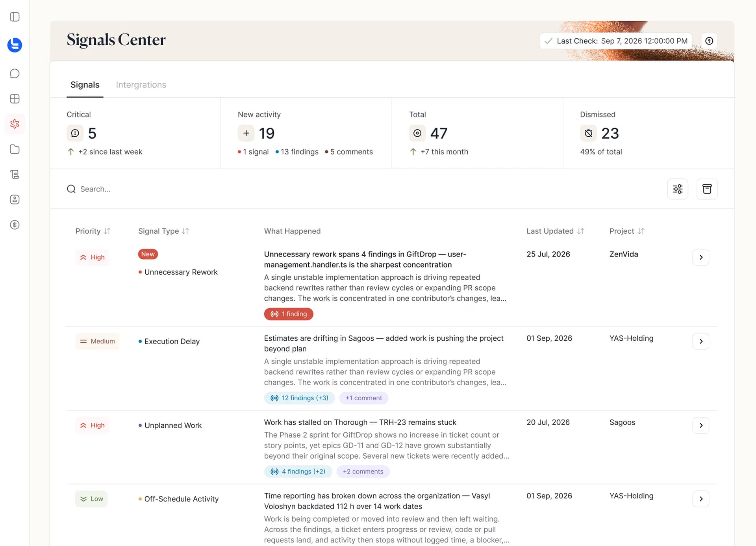Click the help question mark icon
This screenshot has height=546, width=756.
click(x=709, y=41)
